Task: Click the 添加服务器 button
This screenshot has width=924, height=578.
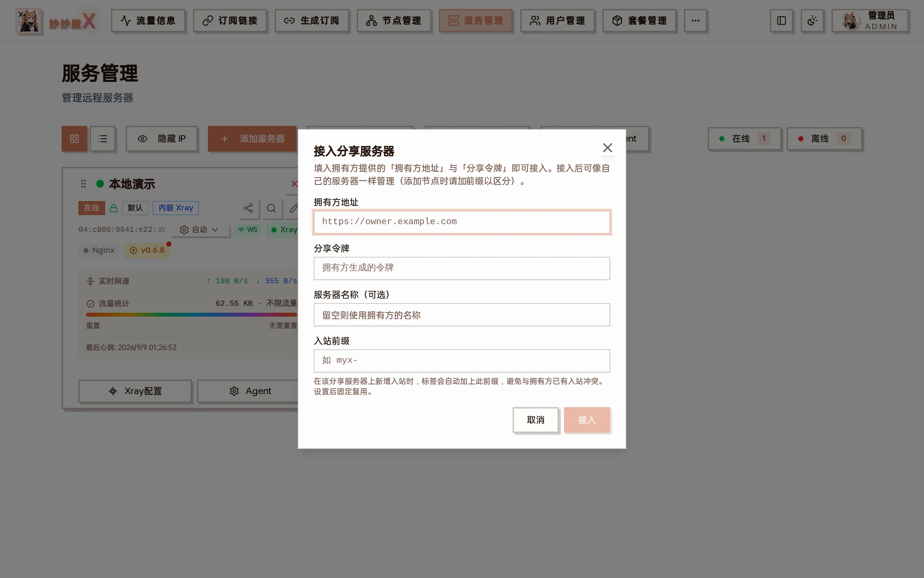Action: [x=252, y=139]
